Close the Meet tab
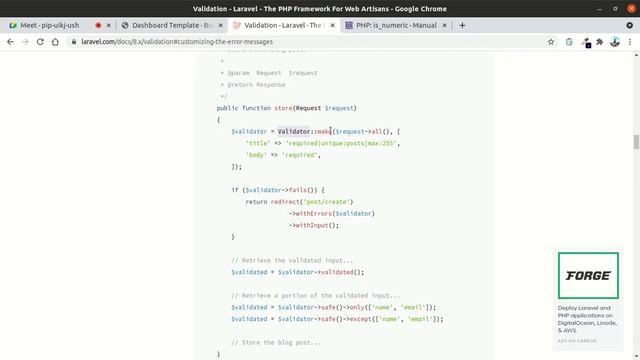 pyautogui.click(x=109, y=25)
